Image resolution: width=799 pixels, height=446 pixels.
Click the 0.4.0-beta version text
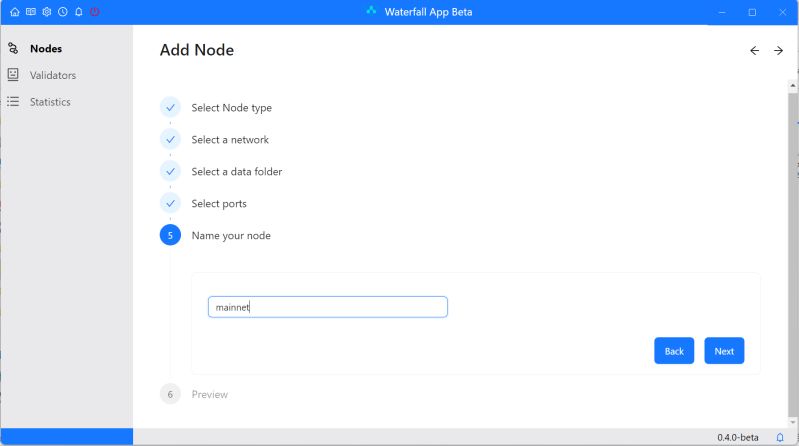(738, 437)
